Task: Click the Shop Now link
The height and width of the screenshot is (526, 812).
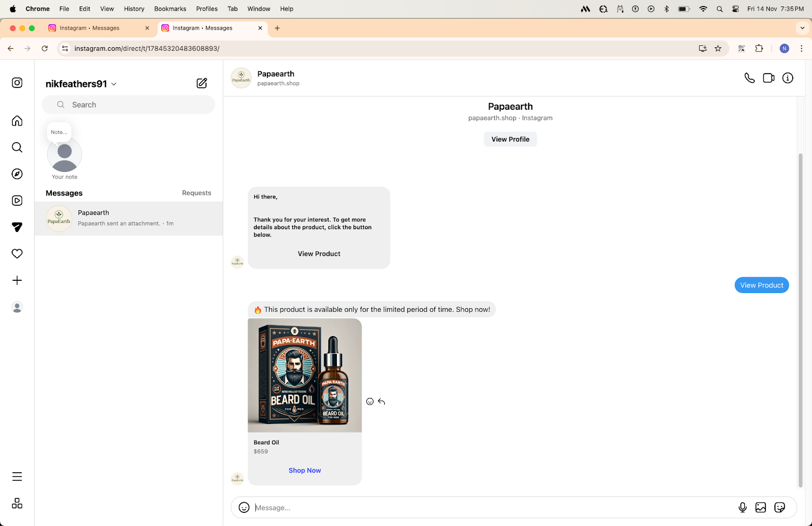Action: (304, 471)
